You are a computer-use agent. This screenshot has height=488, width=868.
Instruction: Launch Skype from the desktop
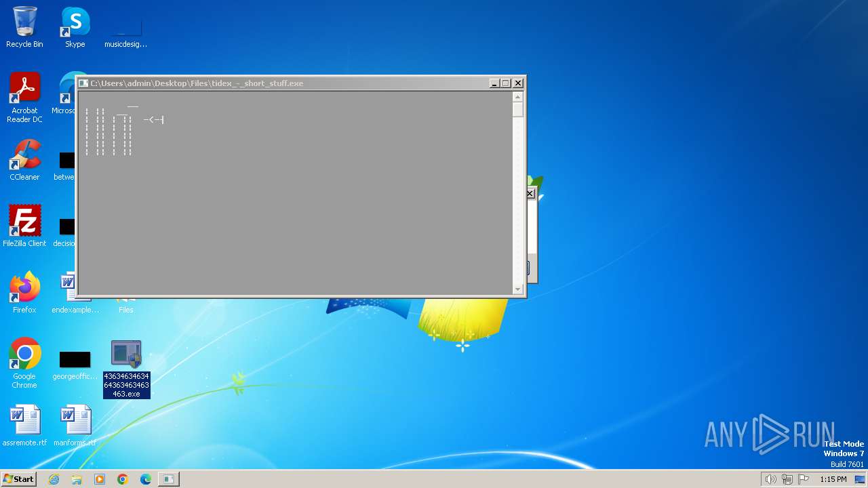[x=75, y=27]
